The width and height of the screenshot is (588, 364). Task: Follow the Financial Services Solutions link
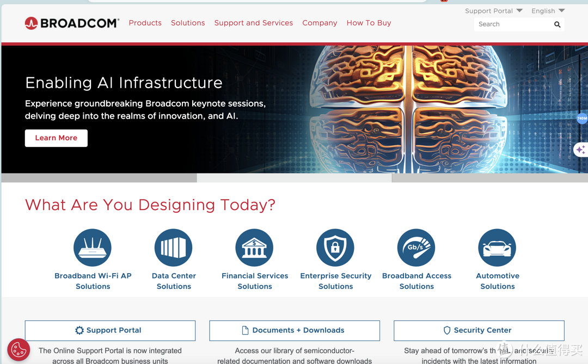255,281
